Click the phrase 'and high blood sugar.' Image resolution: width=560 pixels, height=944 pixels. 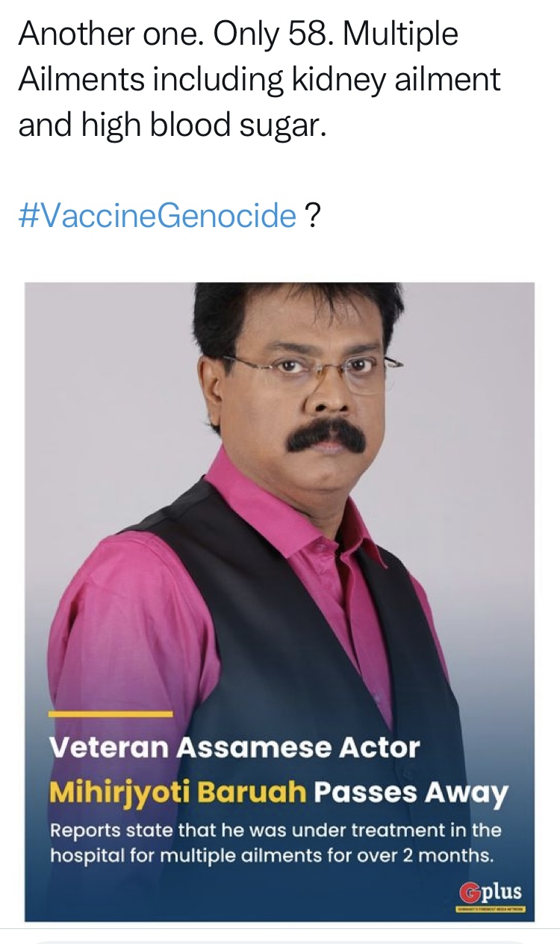[172, 125]
